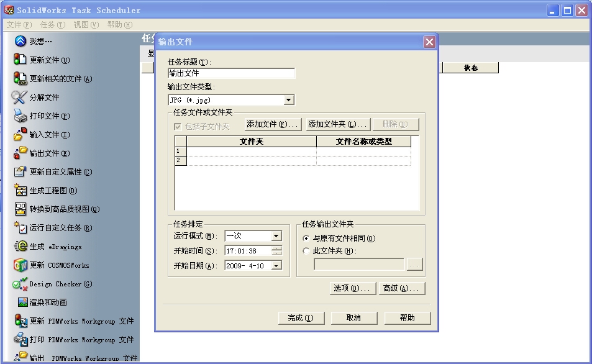
Task: Click the SolidWorks Task Scheduler title icon
Action: coord(9,10)
